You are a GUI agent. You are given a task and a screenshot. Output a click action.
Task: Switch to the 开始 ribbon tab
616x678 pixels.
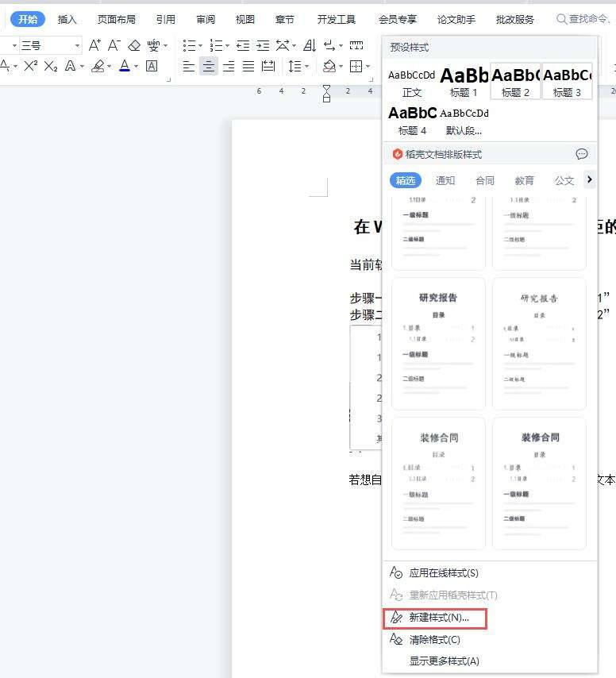click(28, 20)
